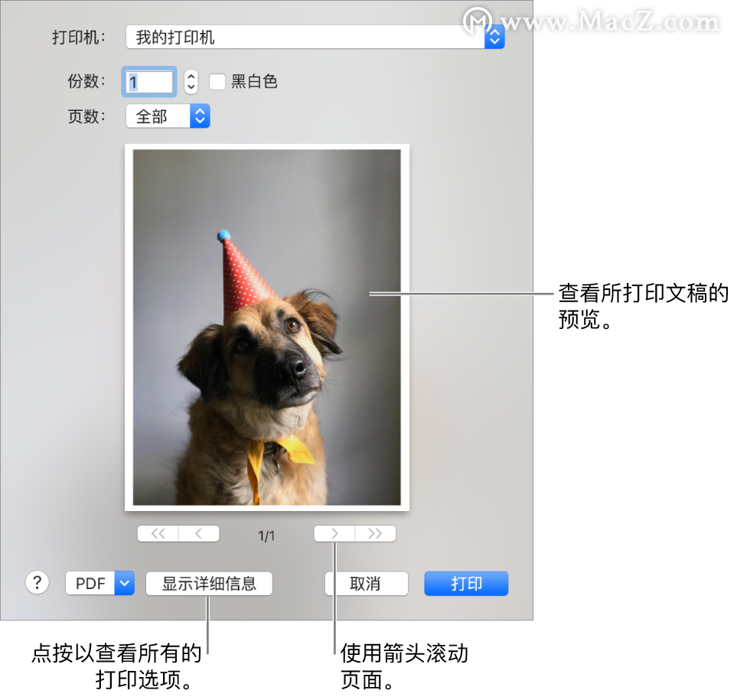The height and width of the screenshot is (700, 737).
Task: Expand the PDF dropdown arrow
Action: [x=125, y=584]
